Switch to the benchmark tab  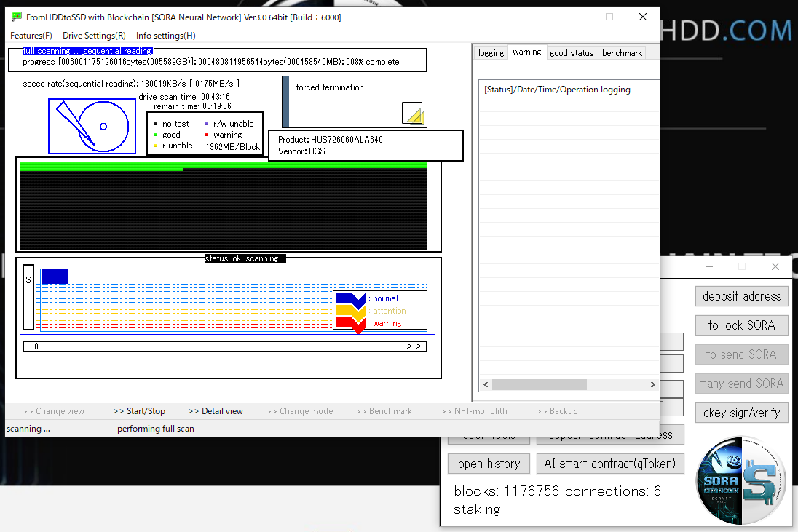coord(622,53)
